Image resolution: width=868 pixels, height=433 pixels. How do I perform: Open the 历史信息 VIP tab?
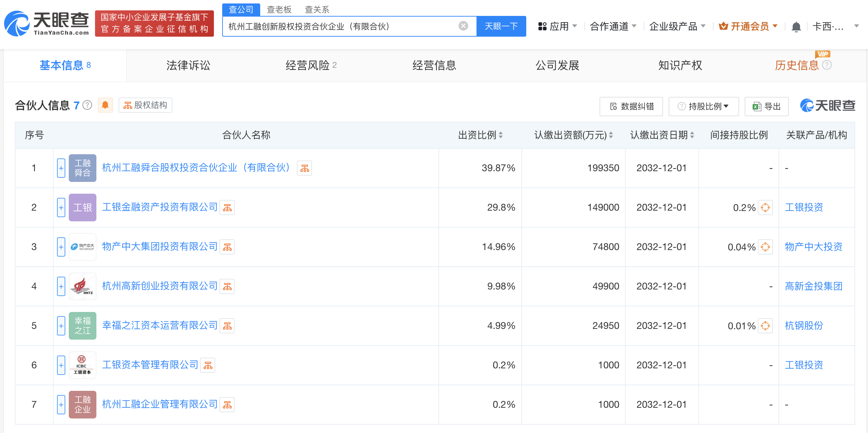coord(797,65)
